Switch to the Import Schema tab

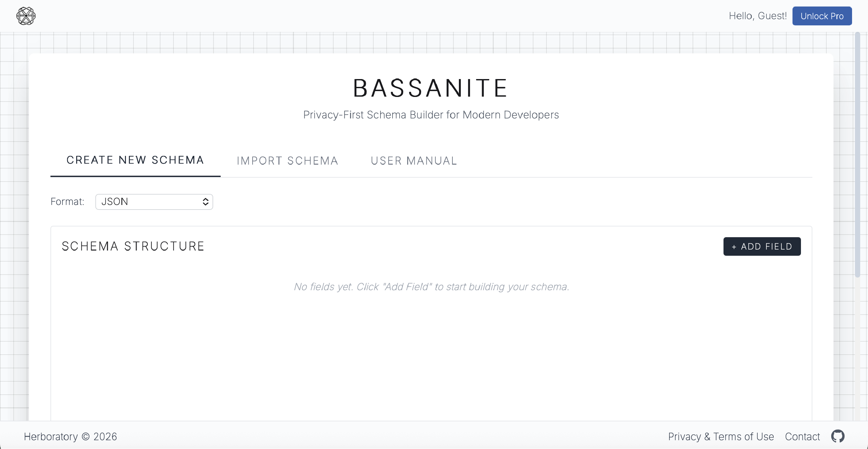[x=287, y=161]
